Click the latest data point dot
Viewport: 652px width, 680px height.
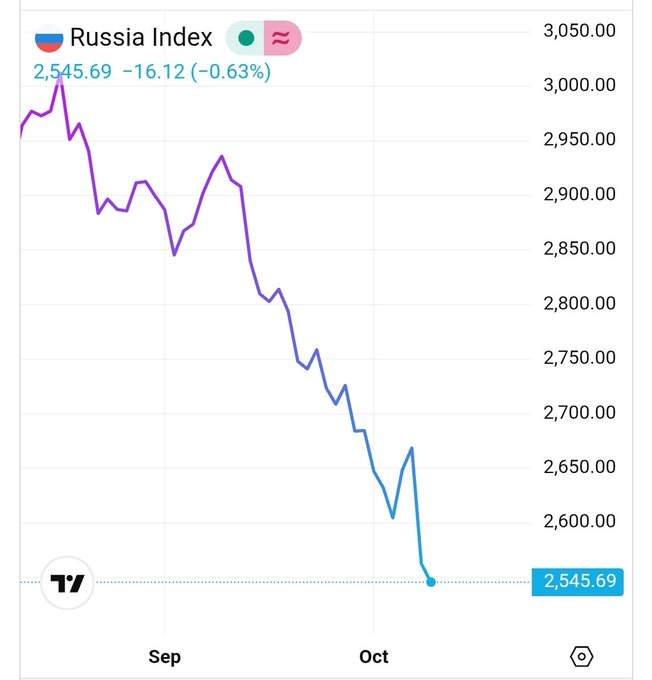(x=431, y=581)
